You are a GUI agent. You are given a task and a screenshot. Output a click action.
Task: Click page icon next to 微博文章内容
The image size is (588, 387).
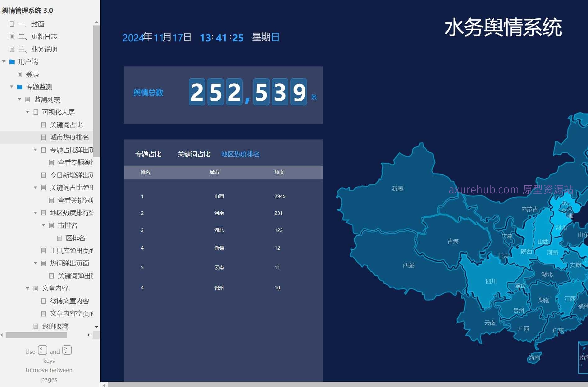[43, 301]
